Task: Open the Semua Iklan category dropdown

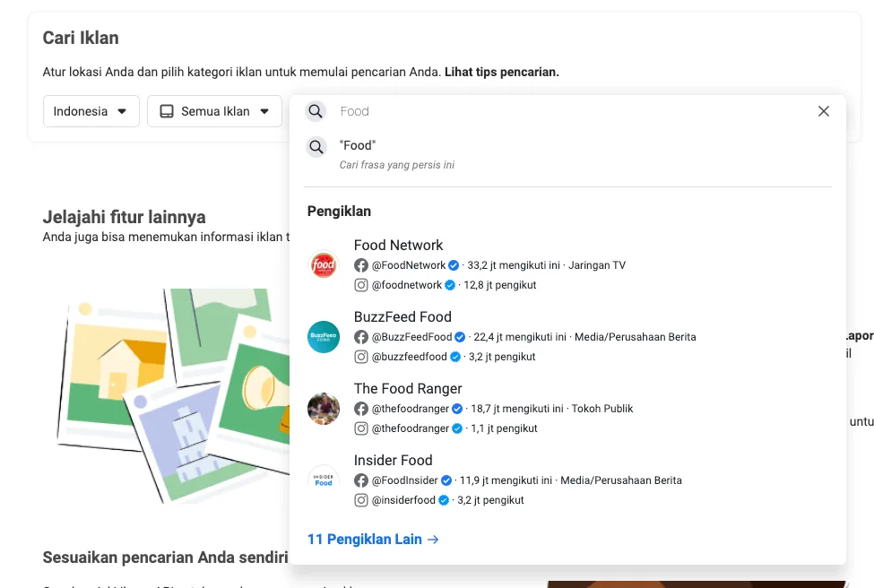Action: (214, 110)
